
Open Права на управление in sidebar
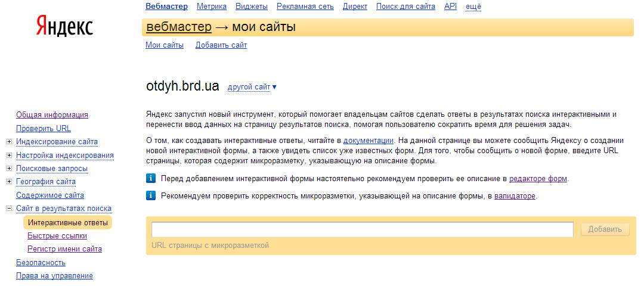point(55,276)
